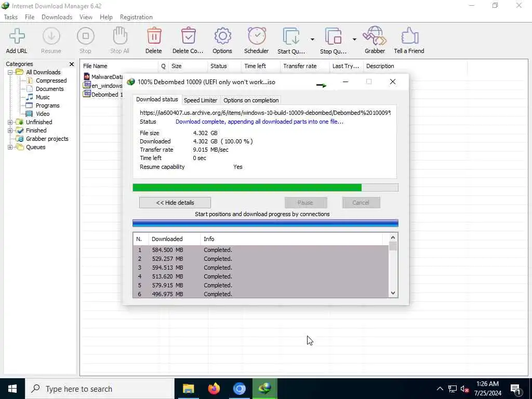The image size is (532, 399).
Task: Click the Time left column header
Action: (261, 66)
